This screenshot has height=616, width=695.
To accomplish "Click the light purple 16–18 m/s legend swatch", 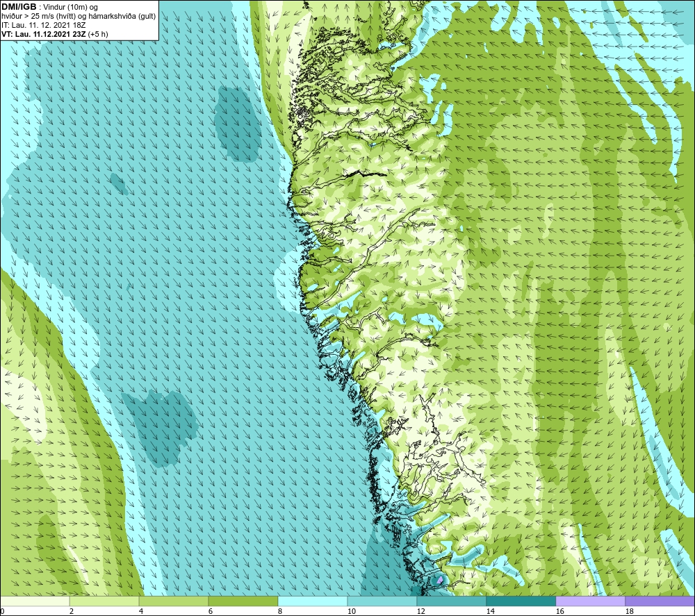I will 590,601.
